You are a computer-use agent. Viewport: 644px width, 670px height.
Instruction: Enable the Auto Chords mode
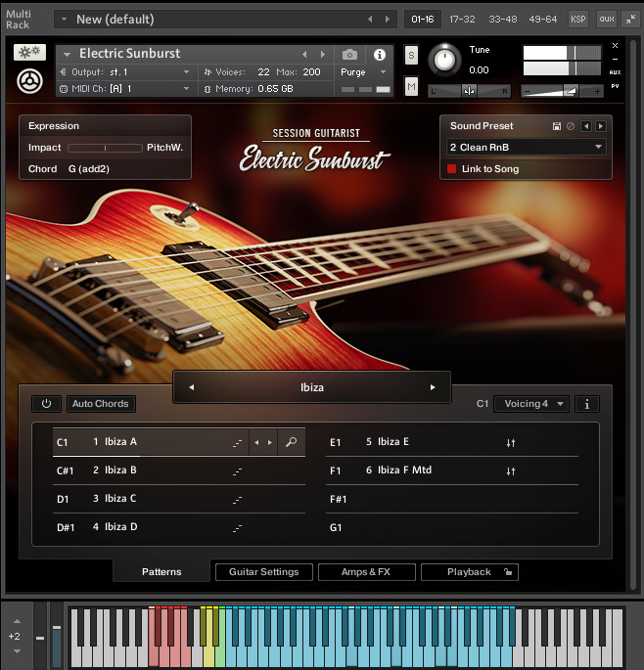101,404
